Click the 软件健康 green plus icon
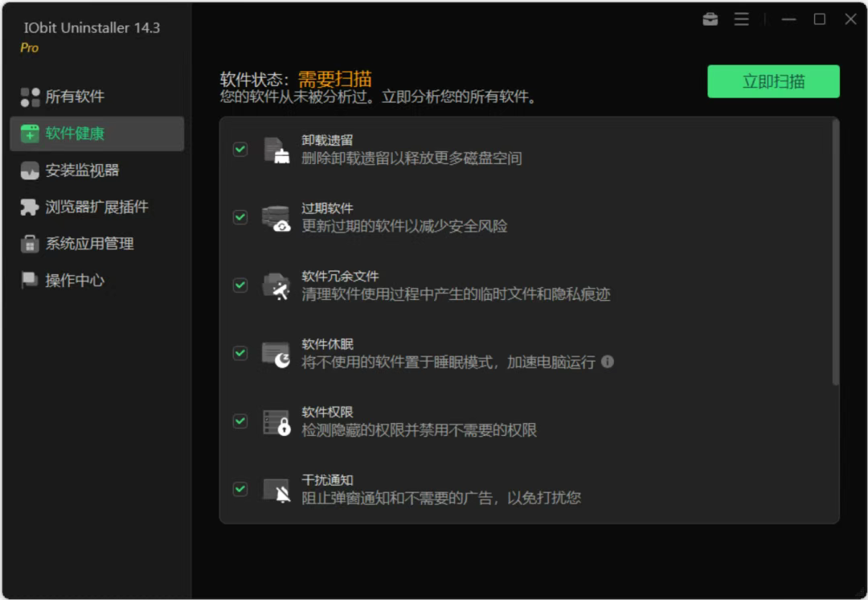 click(30, 134)
